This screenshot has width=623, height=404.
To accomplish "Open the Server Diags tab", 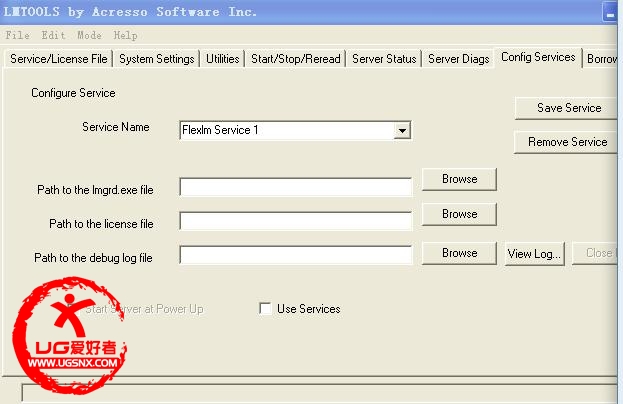I will pos(459,59).
